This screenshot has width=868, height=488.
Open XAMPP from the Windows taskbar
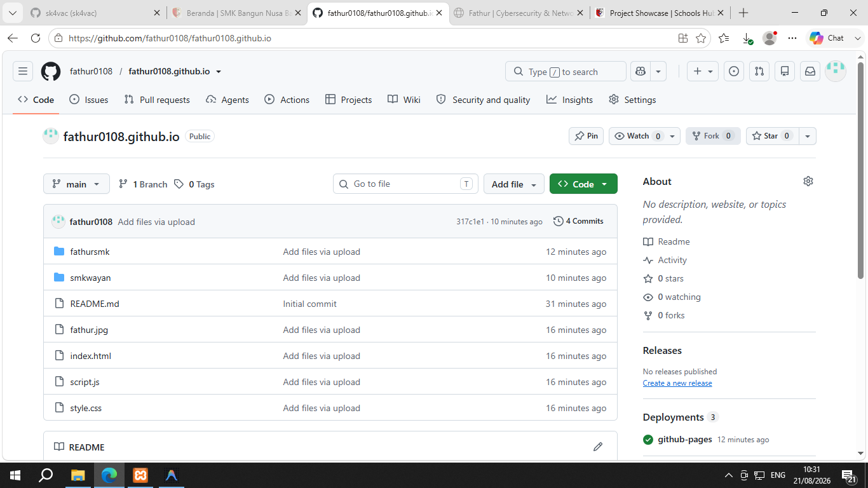pyautogui.click(x=140, y=475)
